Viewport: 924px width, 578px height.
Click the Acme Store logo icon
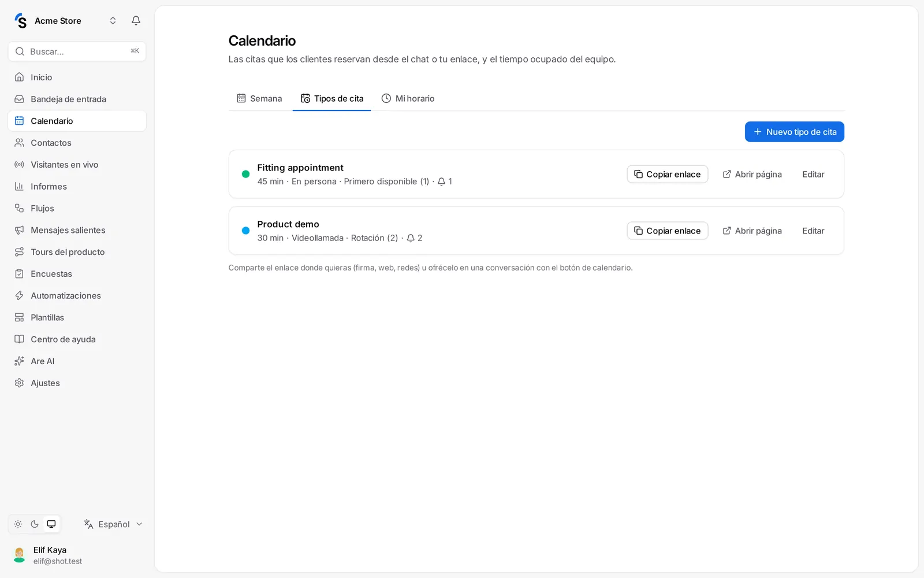[21, 21]
